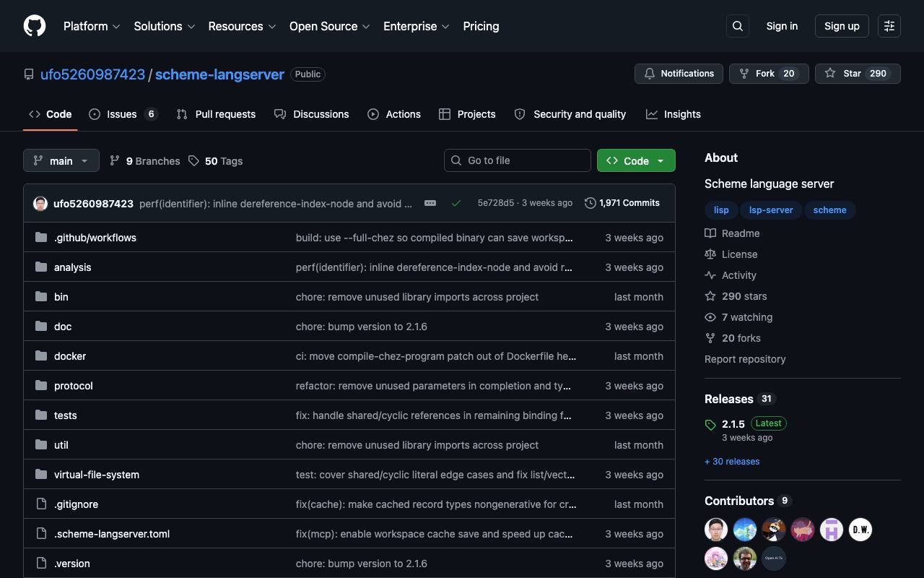The image size is (924, 578).
Task: Open commit hash 5e728d5
Action: [496, 203]
